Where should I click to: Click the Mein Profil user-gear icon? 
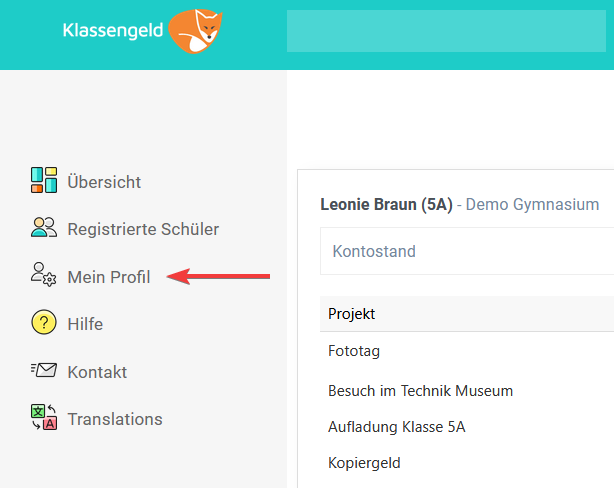43,274
